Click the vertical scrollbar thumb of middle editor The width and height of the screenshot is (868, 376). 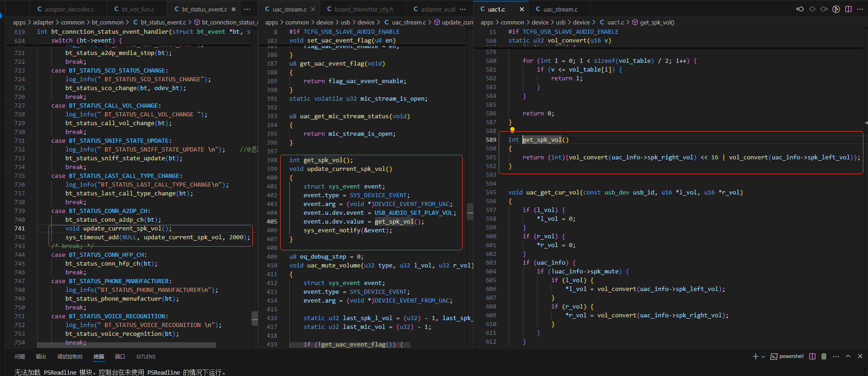point(470,211)
